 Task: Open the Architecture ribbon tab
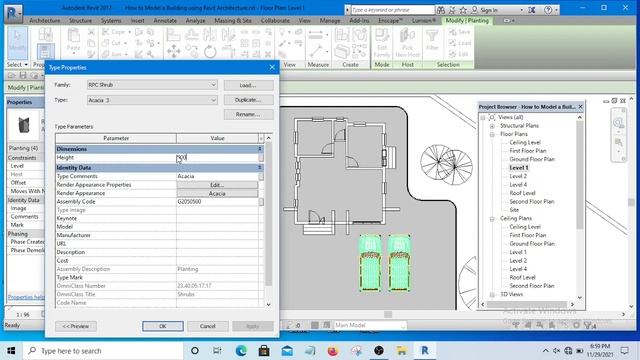tap(44, 20)
